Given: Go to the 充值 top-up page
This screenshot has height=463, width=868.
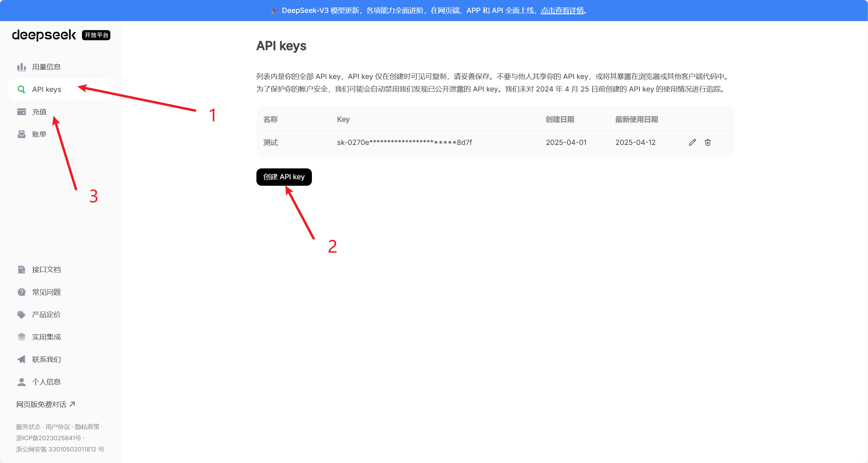Looking at the screenshot, I should click(39, 112).
